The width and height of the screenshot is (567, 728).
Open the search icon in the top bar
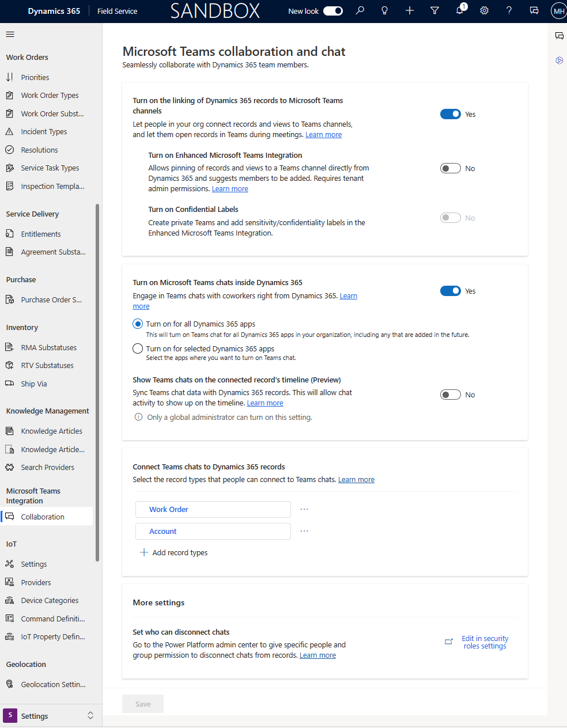(x=360, y=10)
